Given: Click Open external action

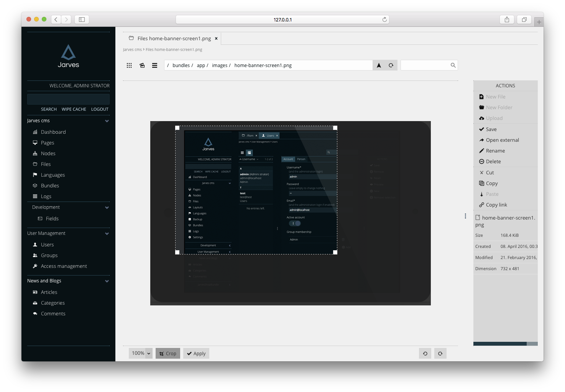Looking at the screenshot, I should [502, 140].
